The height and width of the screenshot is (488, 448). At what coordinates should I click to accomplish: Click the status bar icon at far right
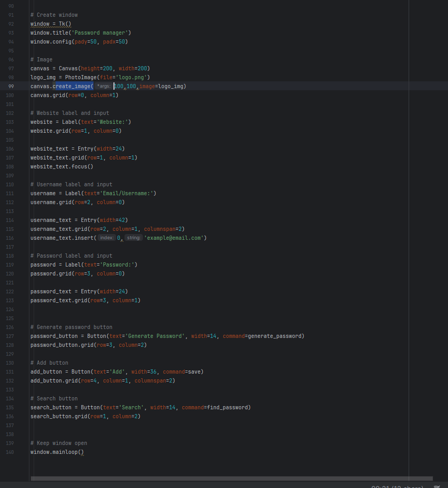click(437, 486)
